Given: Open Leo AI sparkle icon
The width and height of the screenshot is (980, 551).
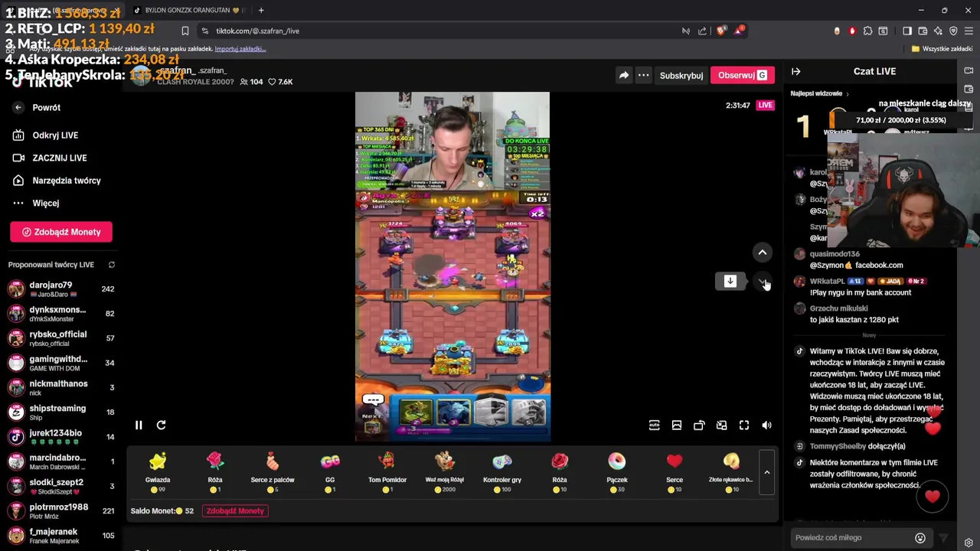Looking at the screenshot, I should pyautogui.click(x=938, y=31).
